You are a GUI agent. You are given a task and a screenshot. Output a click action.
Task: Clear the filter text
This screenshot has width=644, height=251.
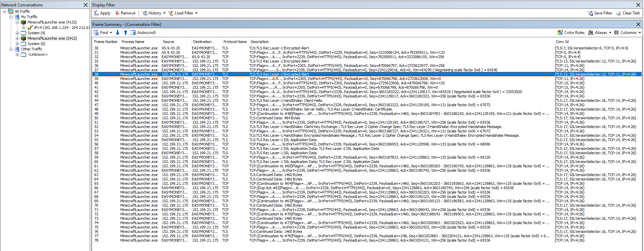pos(628,13)
